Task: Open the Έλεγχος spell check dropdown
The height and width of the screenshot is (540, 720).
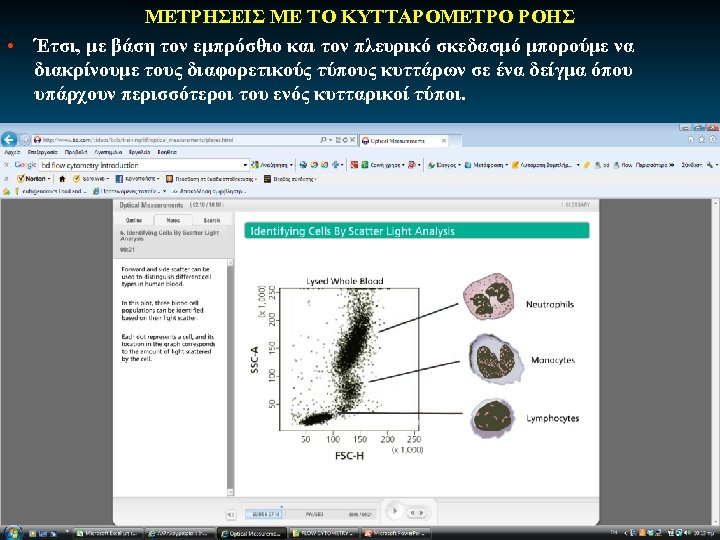Action: pyautogui.click(x=444, y=165)
